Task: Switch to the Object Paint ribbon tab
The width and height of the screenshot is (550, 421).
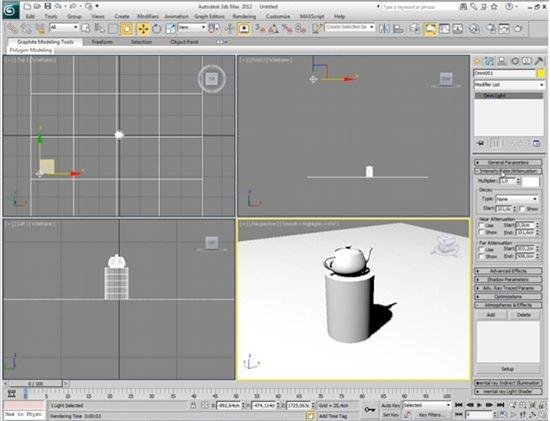Action: pos(184,42)
